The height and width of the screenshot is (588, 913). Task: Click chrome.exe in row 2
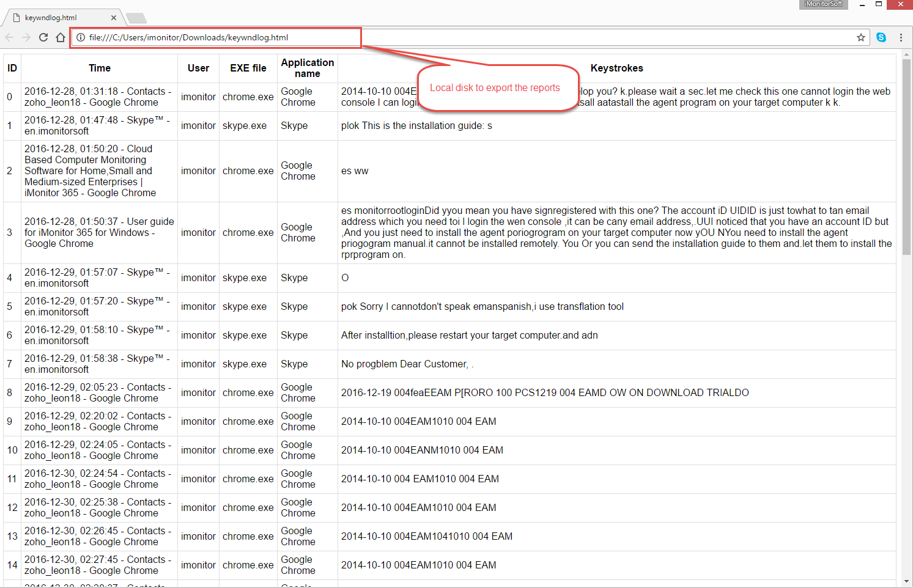point(248,171)
